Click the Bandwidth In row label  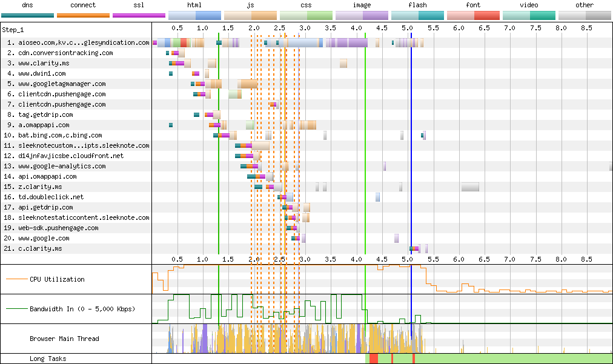82,309
